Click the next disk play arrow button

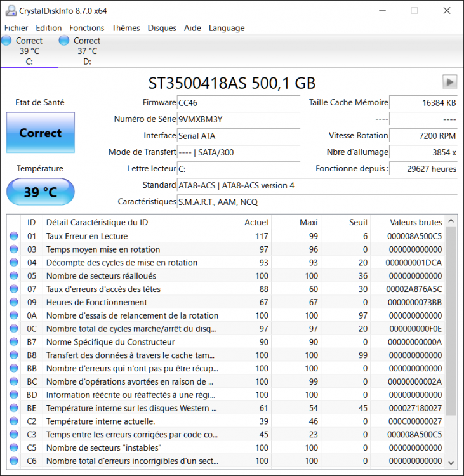[449, 82]
